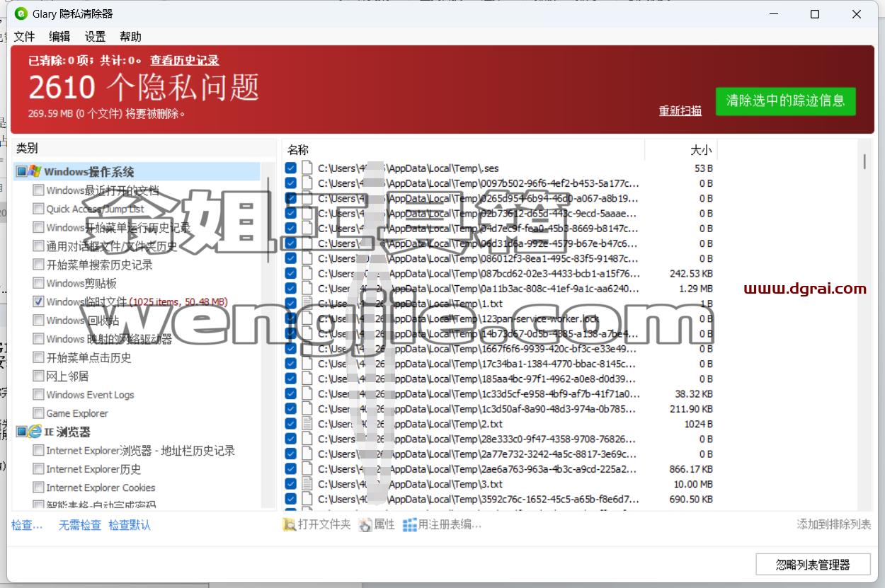Open the 查看历史记录 link

(x=184, y=61)
